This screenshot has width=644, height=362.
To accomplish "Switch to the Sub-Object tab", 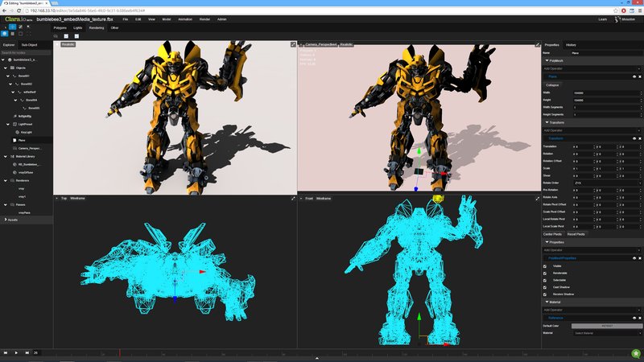I will [29, 45].
